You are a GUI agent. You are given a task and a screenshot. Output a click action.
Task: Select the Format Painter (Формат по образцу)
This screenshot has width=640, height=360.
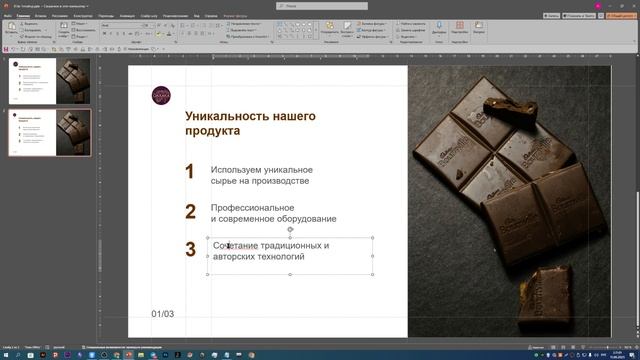click(x=36, y=36)
